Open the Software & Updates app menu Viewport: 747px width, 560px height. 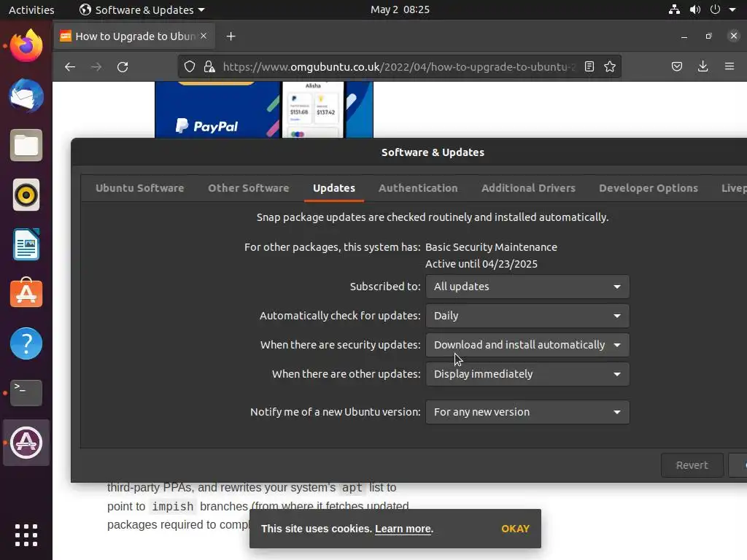tap(142, 9)
